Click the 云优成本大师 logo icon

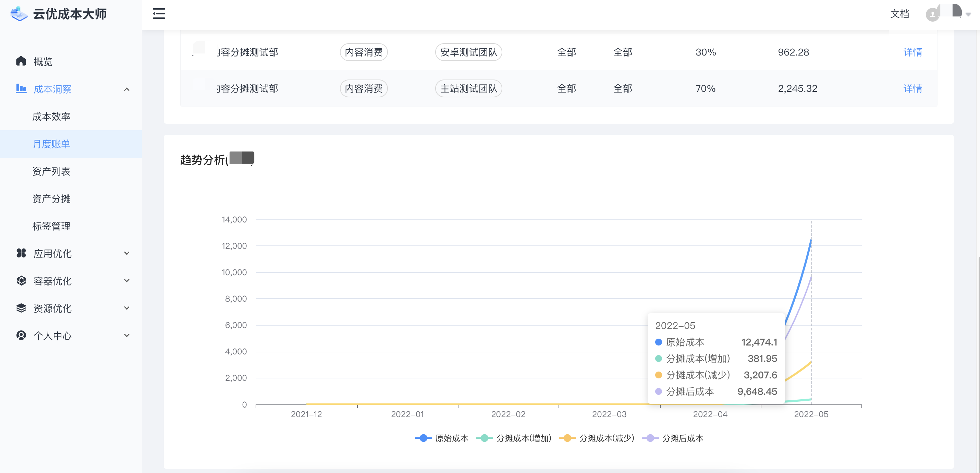pos(19,14)
